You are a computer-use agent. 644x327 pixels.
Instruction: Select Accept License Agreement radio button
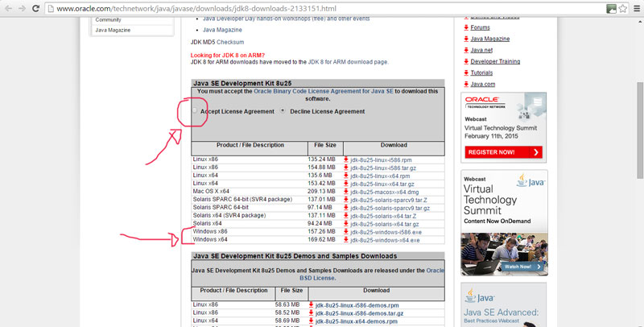point(195,110)
